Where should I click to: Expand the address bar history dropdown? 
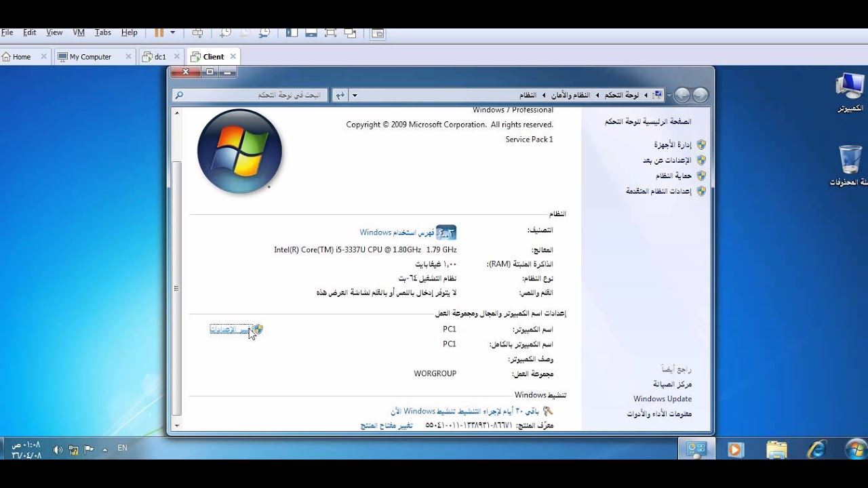(x=355, y=96)
